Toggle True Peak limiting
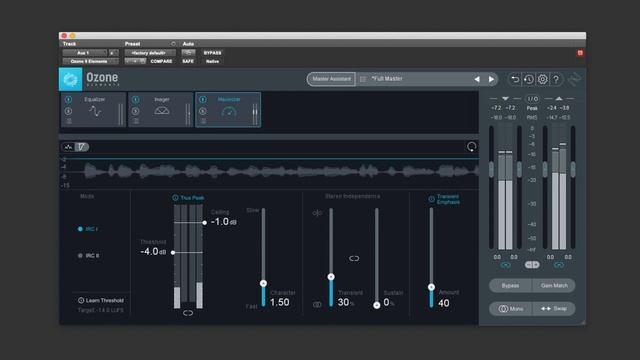Viewport: 640px width, 360px height. 188,198
